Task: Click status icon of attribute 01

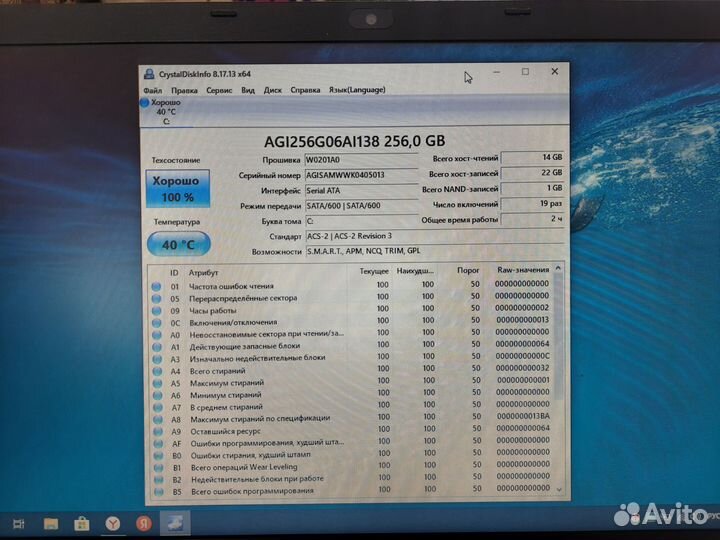Action: (x=156, y=287)
